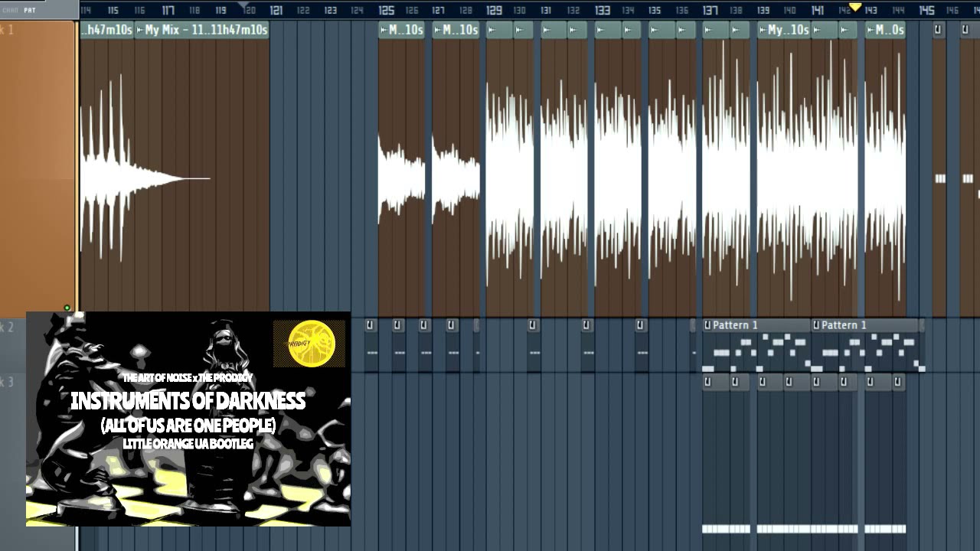Select track 3 pattern clip at bar 142

point(848,382)
